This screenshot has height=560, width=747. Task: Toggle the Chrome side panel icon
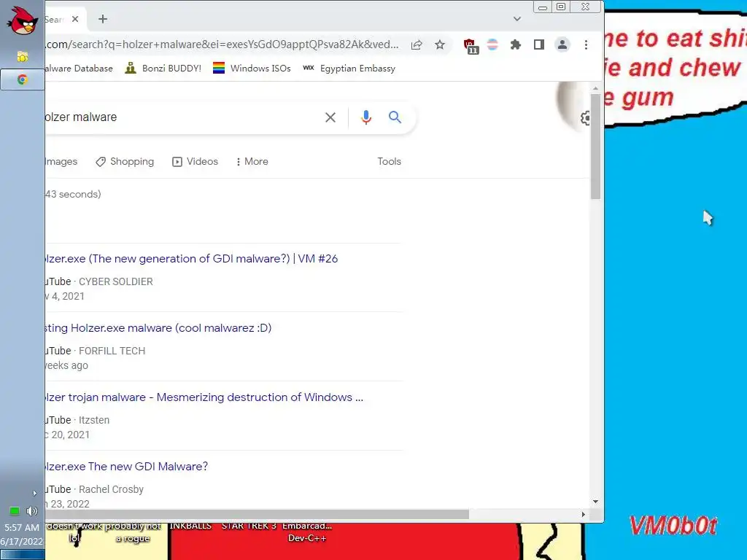[x=539, y=44]
